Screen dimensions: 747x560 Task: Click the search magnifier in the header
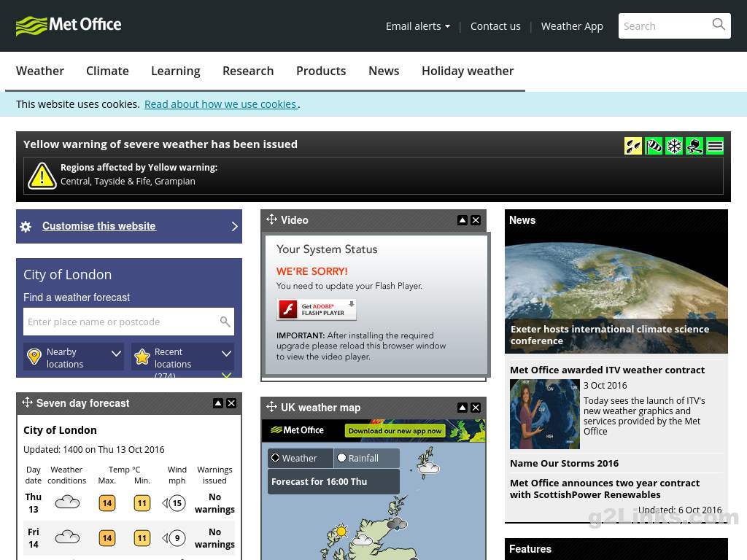(719, 24)
